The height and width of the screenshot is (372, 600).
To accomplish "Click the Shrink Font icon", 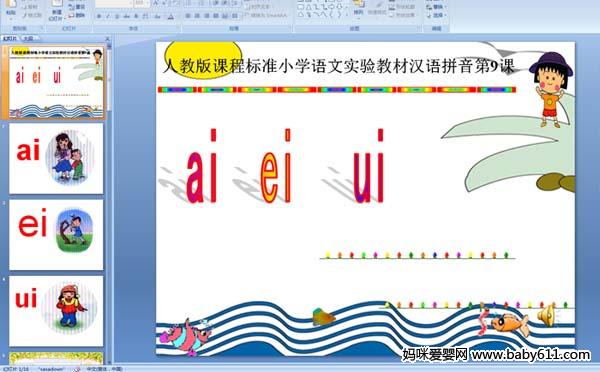I will pyautogui.click(x=164, y=2).
